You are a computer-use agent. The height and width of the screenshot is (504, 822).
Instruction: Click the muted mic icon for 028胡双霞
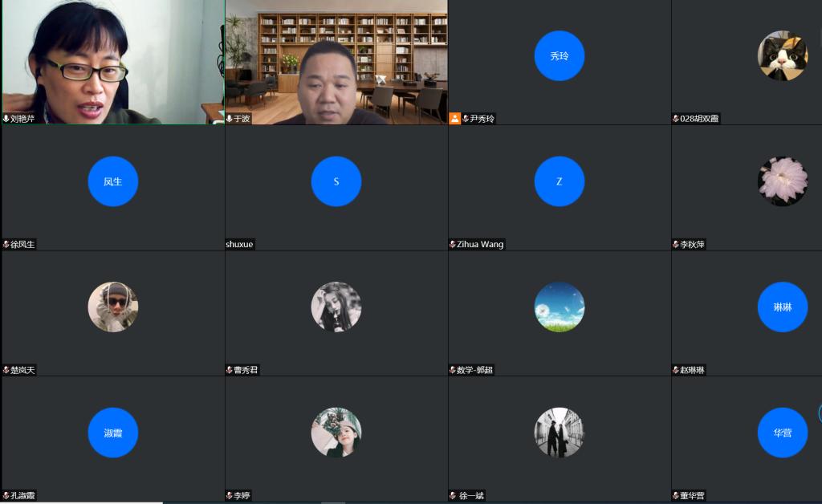tap(676, 119)
